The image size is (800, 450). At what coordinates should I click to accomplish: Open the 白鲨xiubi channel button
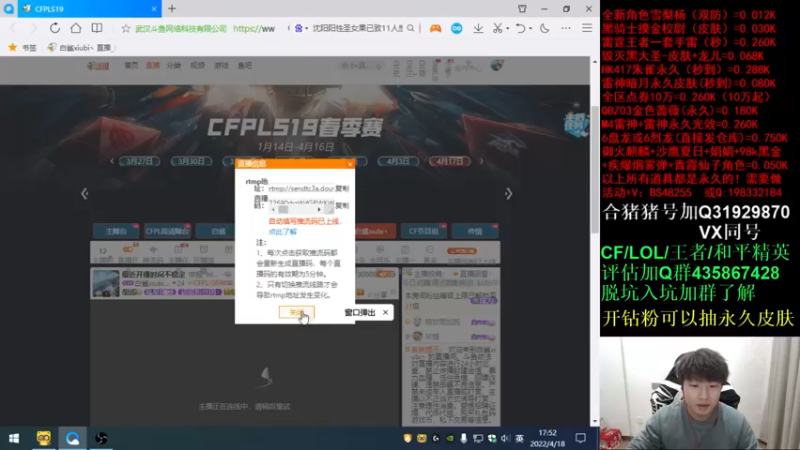point(376,231)
